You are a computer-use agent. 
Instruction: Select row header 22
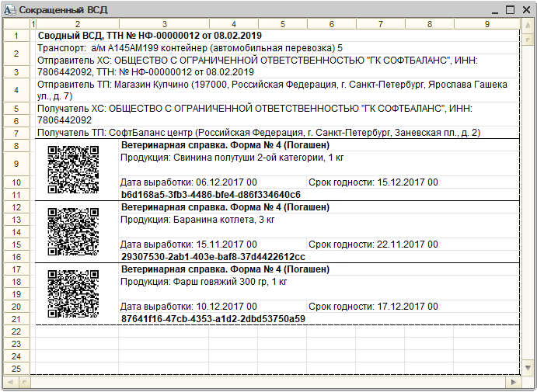pos(16,331)
